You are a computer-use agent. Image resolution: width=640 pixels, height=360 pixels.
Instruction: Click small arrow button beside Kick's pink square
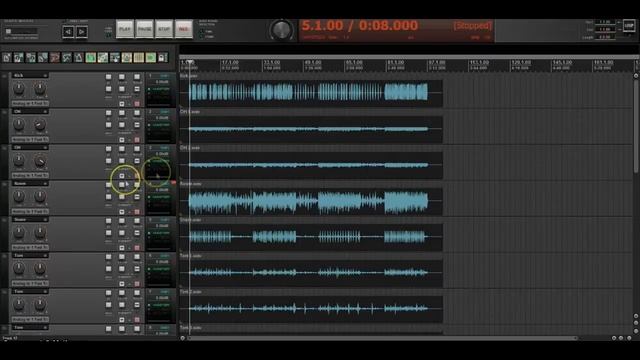coord(122,104)
